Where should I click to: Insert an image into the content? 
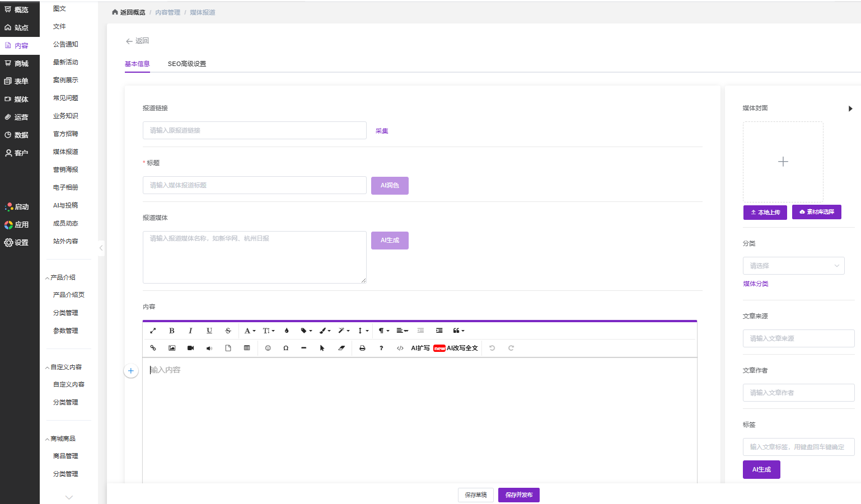click(x=172, y=348)
